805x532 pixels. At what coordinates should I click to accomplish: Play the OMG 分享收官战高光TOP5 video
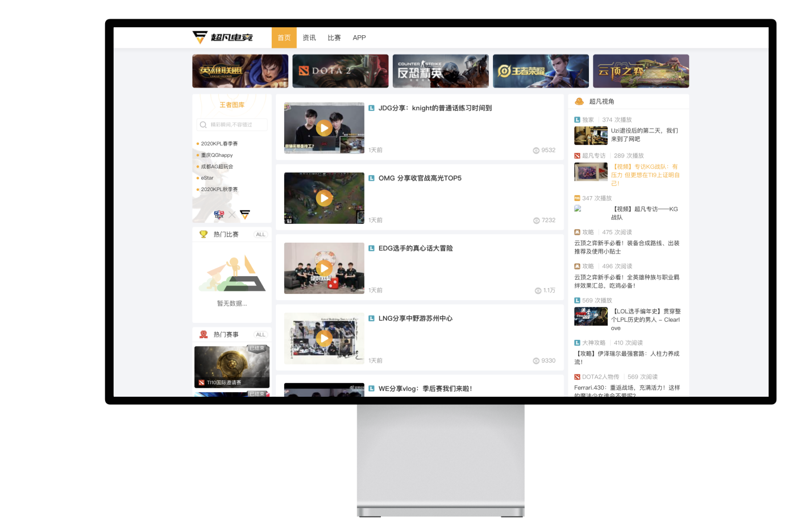click(324, 198)
